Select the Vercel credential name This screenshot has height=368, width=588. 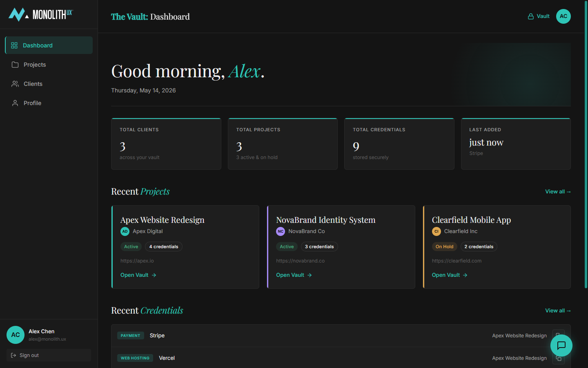point(167,358)
